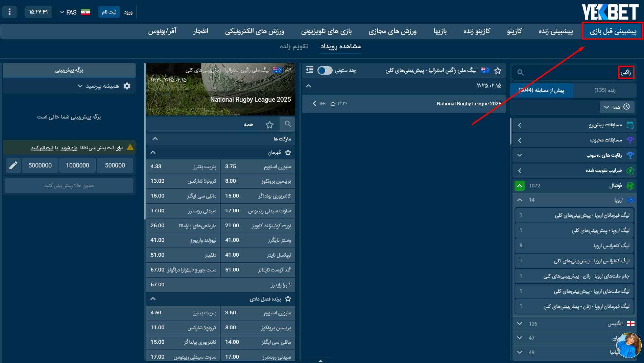Click the clock icon in time filter
This screenshot has height=363, width=644.
(626, 107)
